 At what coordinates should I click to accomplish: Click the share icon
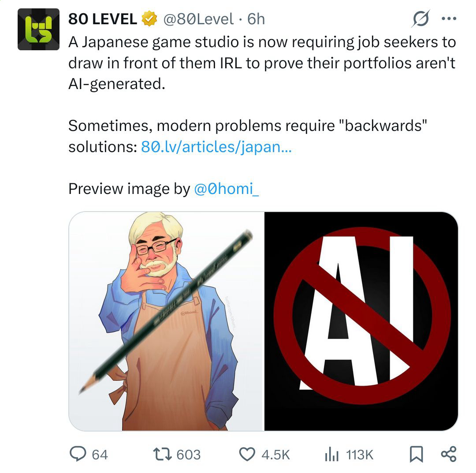(x=448, y=454)
